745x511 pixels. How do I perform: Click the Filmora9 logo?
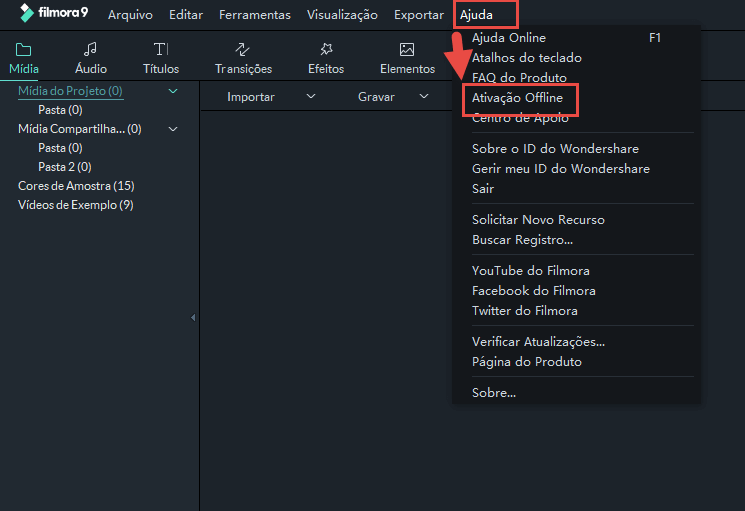[x=54, y=13]
